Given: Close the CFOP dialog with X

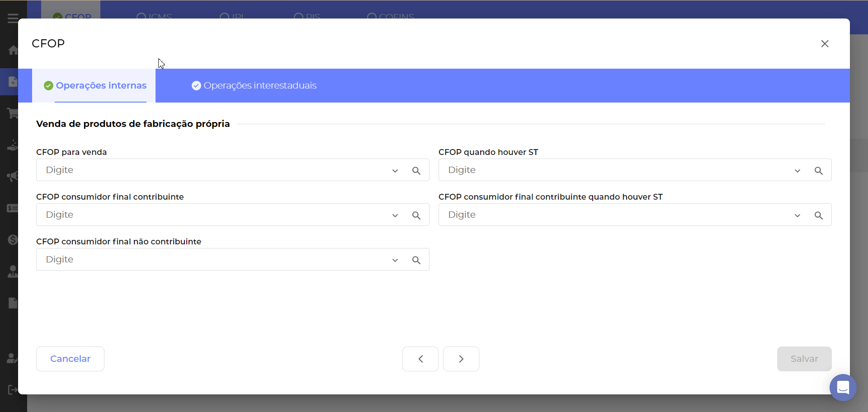Looking at the screenshot, I should [825, 44].
